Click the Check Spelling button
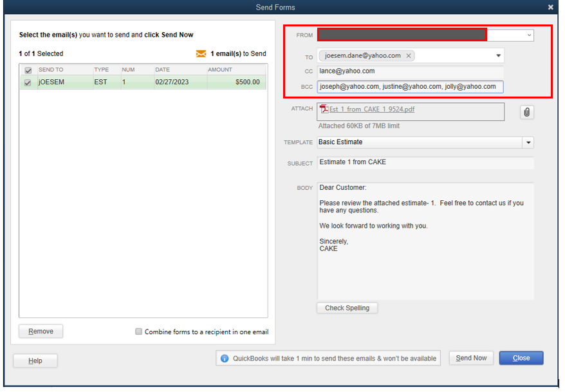This screenshot has height=392, width=565. click(347, 308)
